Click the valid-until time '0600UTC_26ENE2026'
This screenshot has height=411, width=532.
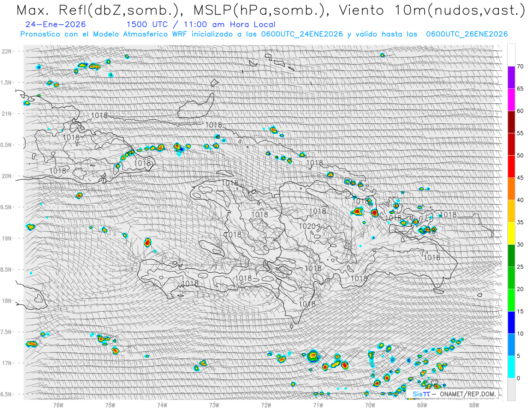(467, 34)
